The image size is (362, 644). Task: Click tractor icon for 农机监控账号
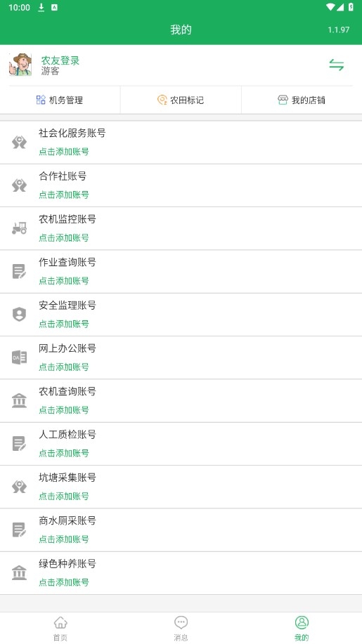[x=19, y=228]
